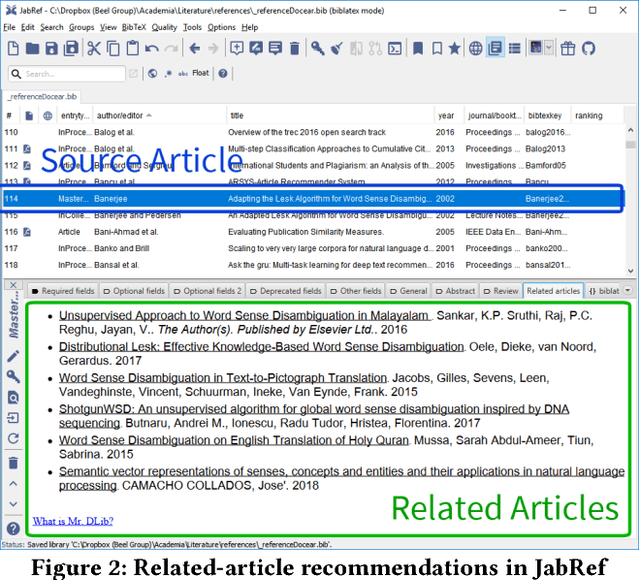Open search help question mark icon
This screenshot has width=640, height=580.
click(x=223, y=73)
